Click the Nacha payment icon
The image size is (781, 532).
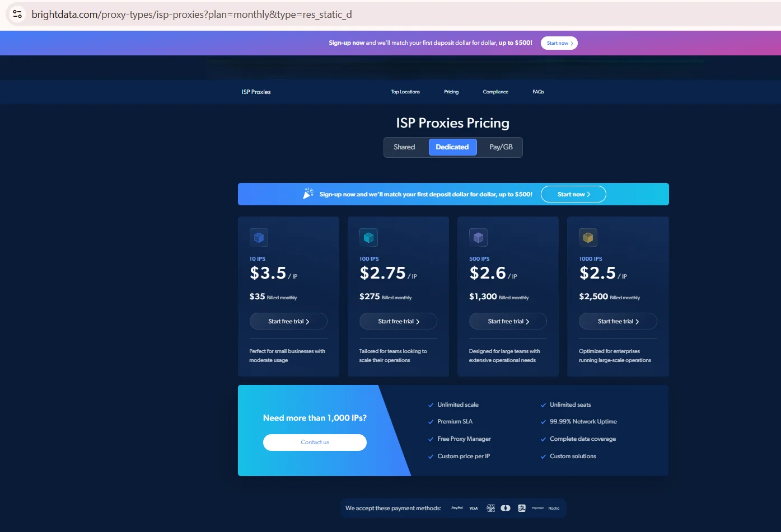point(554,508)
